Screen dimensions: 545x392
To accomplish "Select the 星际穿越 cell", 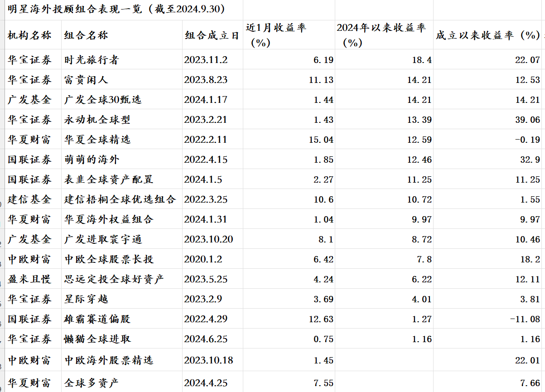I will point(122,299).
